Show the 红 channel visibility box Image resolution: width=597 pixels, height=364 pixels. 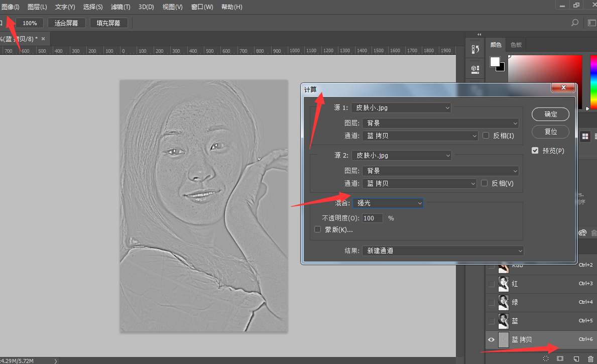pyautogui.click(x=492, y=284)
